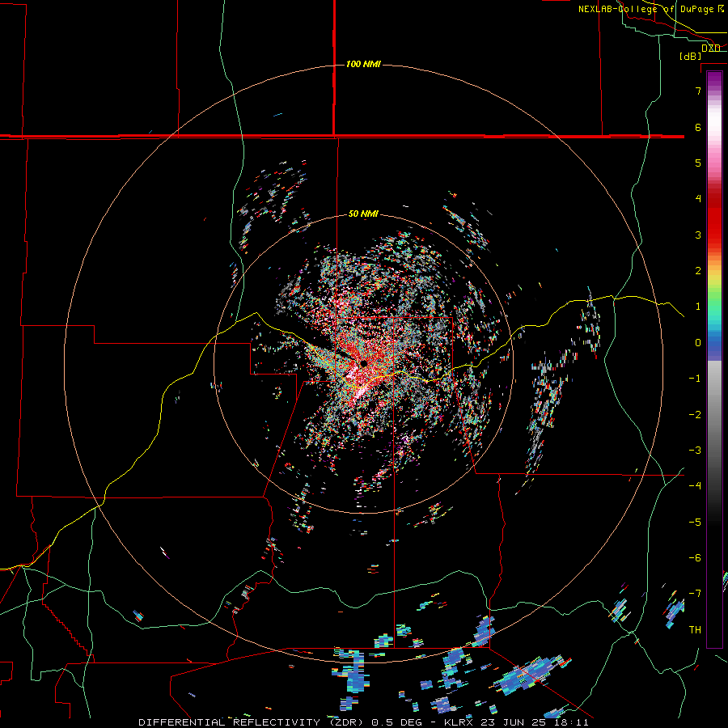Click the "4" tick label on the scale

click(x=698, y=199)
